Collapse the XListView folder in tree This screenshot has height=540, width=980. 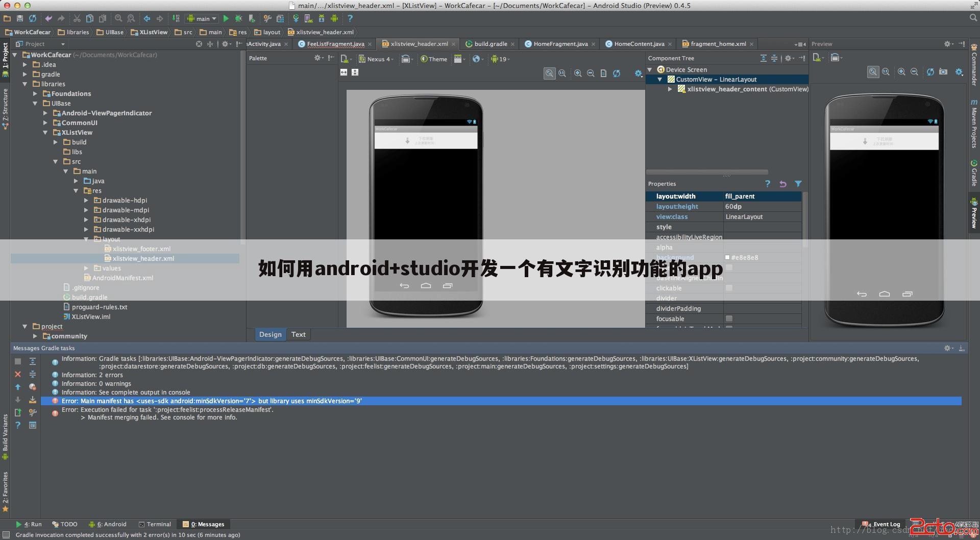click(45, 133)
